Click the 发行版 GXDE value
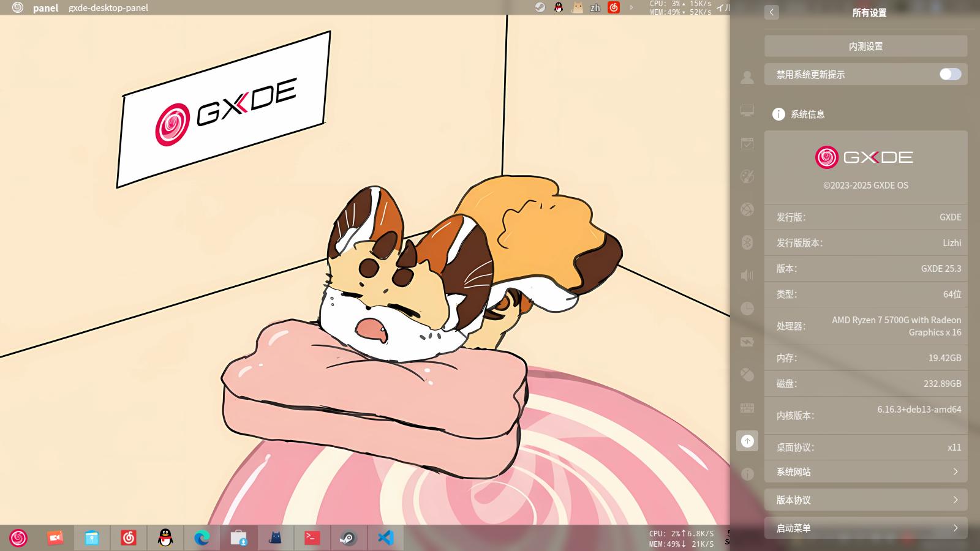 click(x=950, y=217)
